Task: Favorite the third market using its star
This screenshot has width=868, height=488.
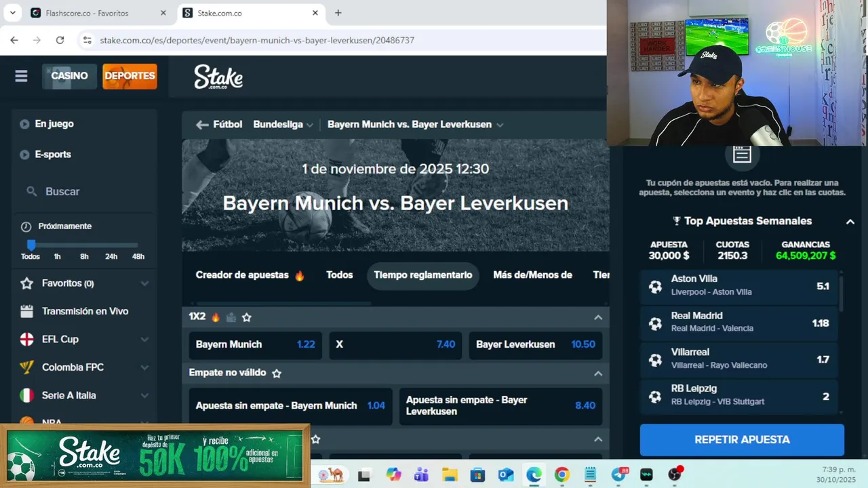Action: (x=316, y=440)
